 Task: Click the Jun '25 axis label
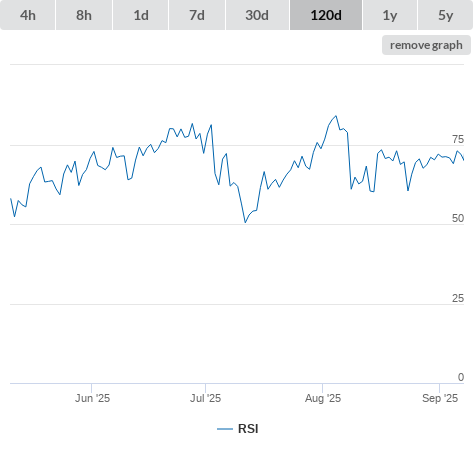point(92,398)
